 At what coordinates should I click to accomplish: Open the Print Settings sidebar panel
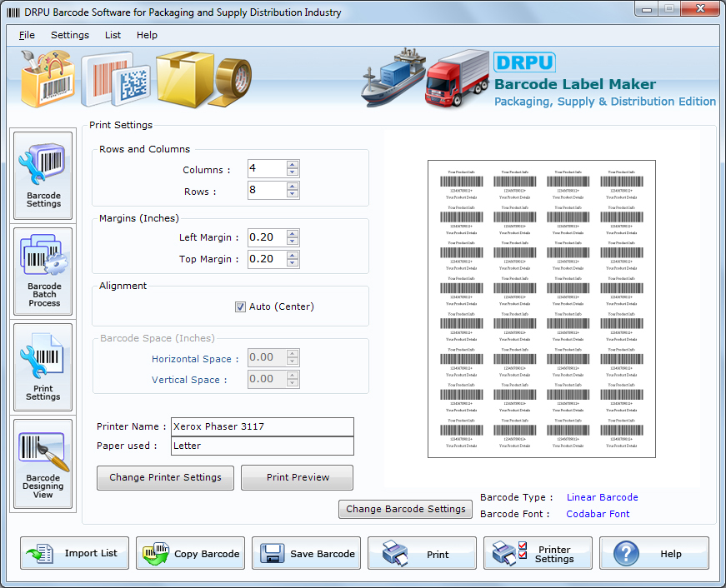click(x=43, y=366)
